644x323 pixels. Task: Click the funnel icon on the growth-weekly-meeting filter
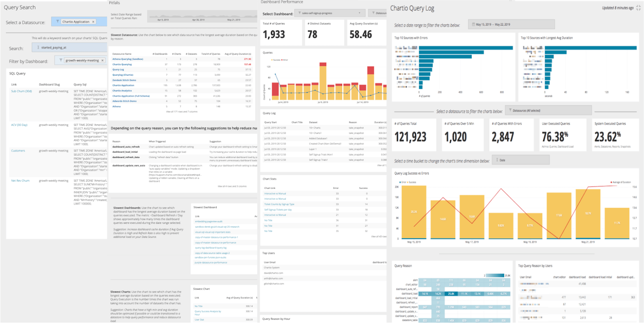point(61,60)
